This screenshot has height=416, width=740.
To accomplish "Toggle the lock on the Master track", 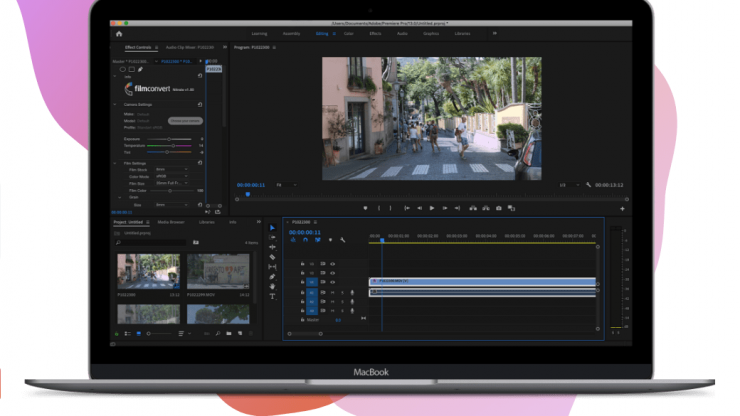I will 302,319.
